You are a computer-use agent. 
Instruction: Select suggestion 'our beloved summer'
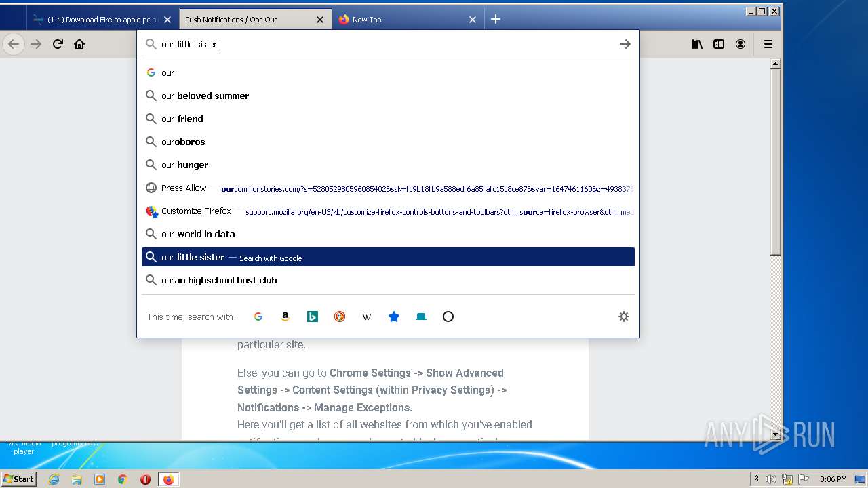(388, 96)
